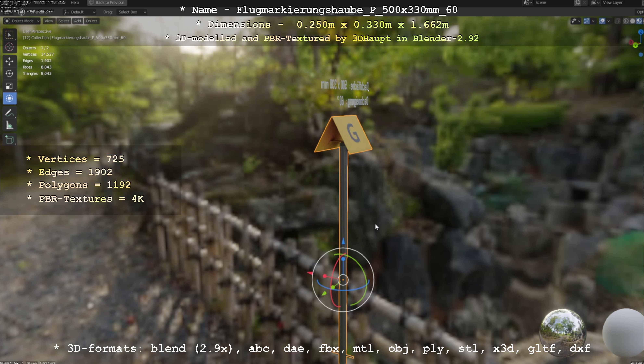
Task: Open the Object menu
Action: 91,21
